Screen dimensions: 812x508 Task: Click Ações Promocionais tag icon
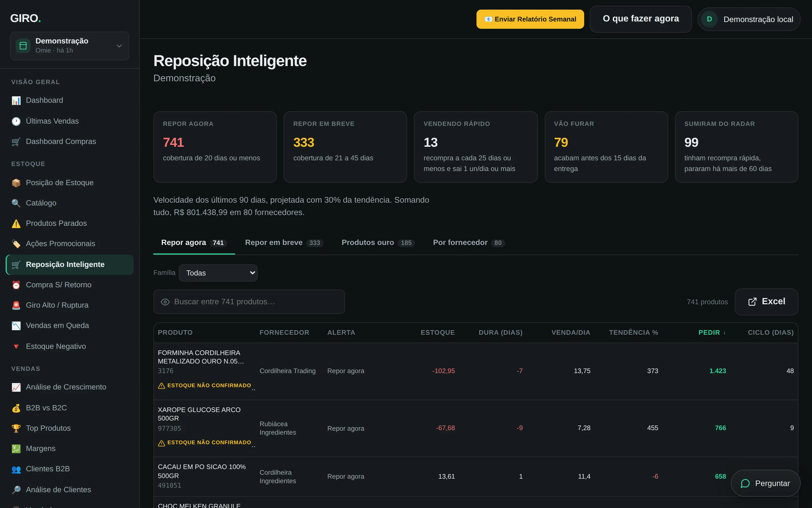(x=16, y=244)
